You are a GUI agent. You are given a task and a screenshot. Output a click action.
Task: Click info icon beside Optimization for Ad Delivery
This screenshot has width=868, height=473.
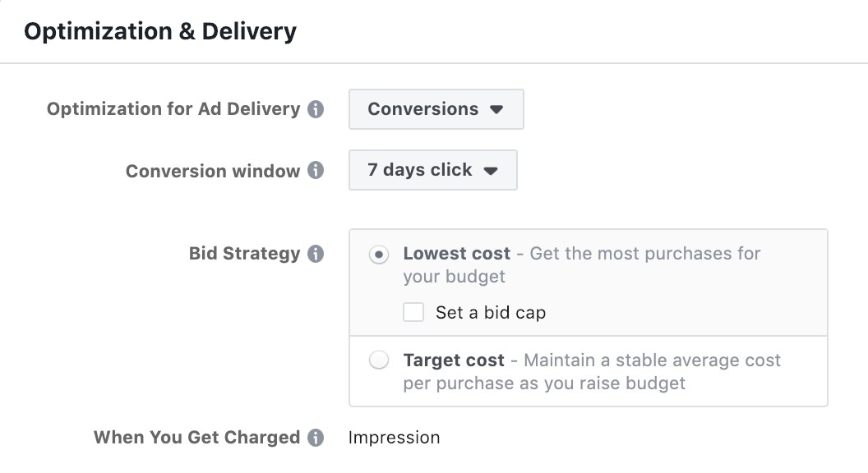(x=316, y=109)
